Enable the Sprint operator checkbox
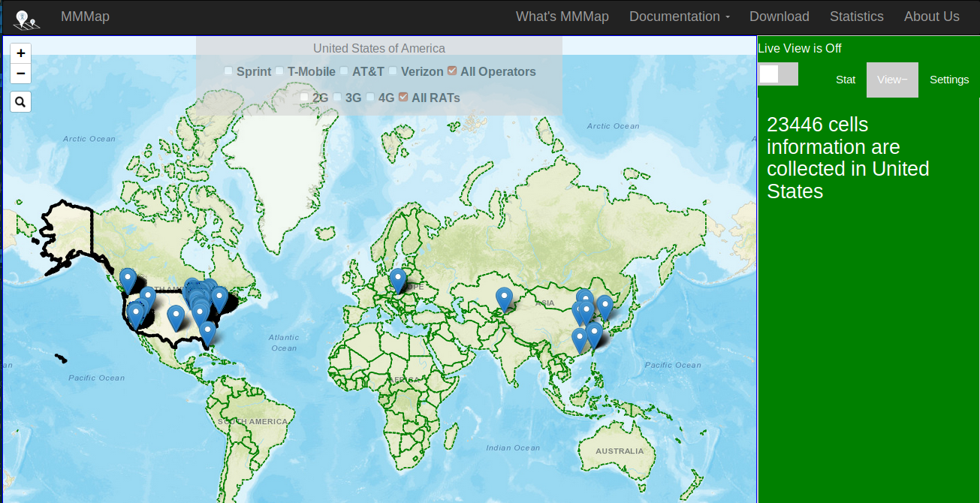Viewport: 980px width, 503px height. pos(228,71)
